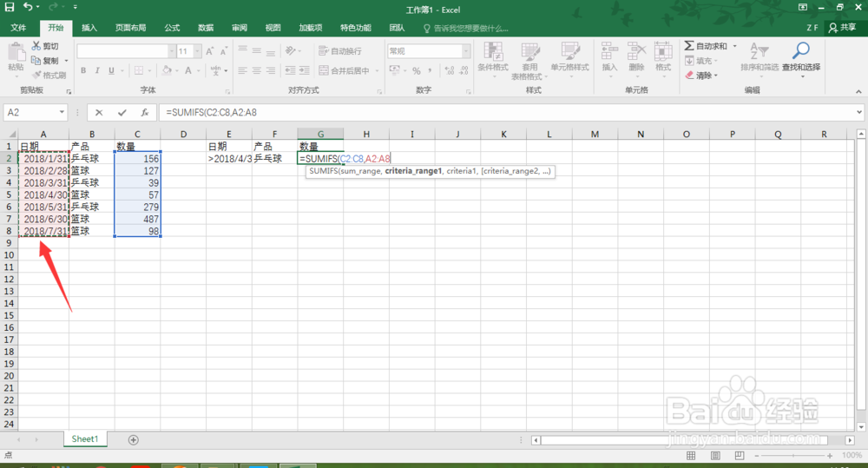Click the Insert Function fx icon
The height and width of the screenshot is (468, 868).
click(x=144, y=112)
